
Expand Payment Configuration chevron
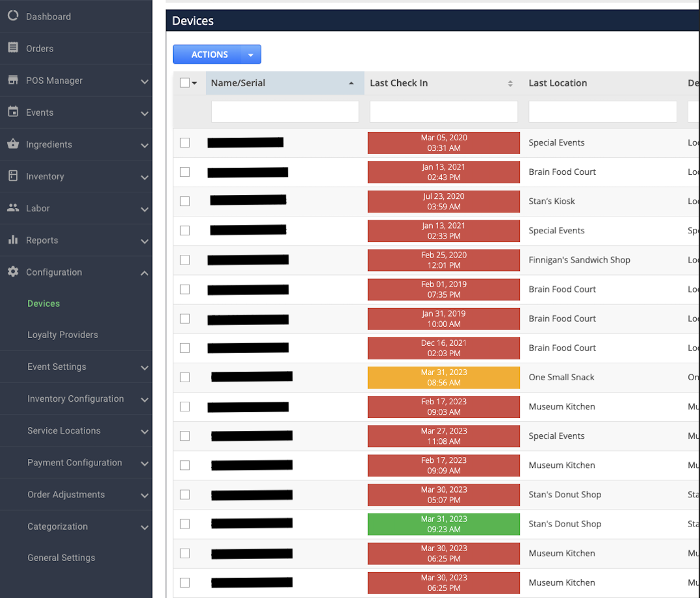pyautogui.click(x=144, y=463)
